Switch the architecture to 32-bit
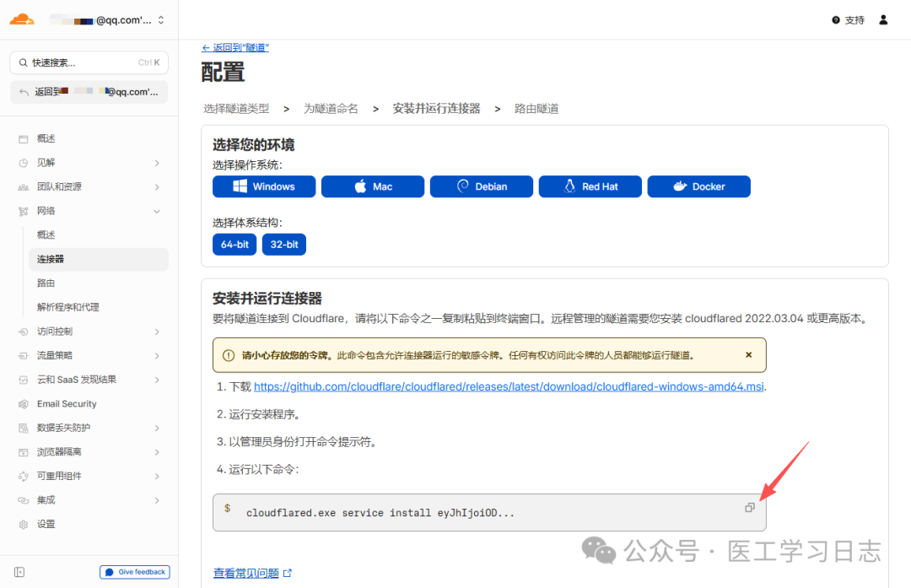This screenshot has height=588, width=911. 283,244
